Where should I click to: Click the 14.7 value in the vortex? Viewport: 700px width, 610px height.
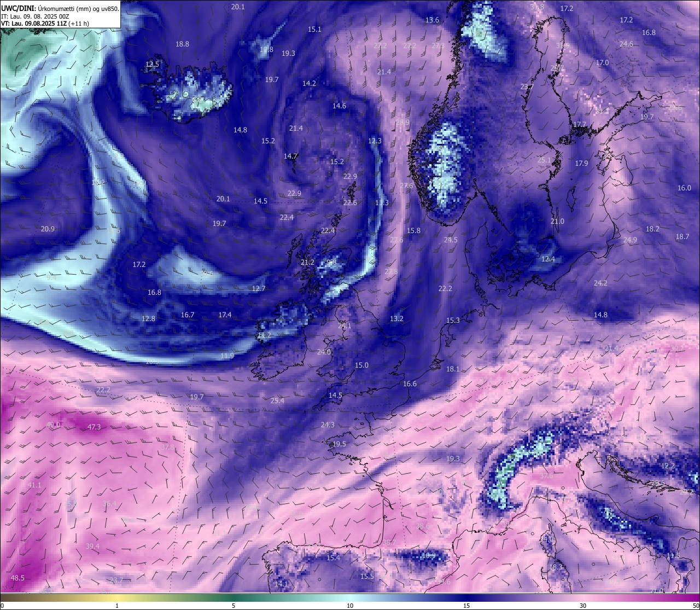coord(290,156)
